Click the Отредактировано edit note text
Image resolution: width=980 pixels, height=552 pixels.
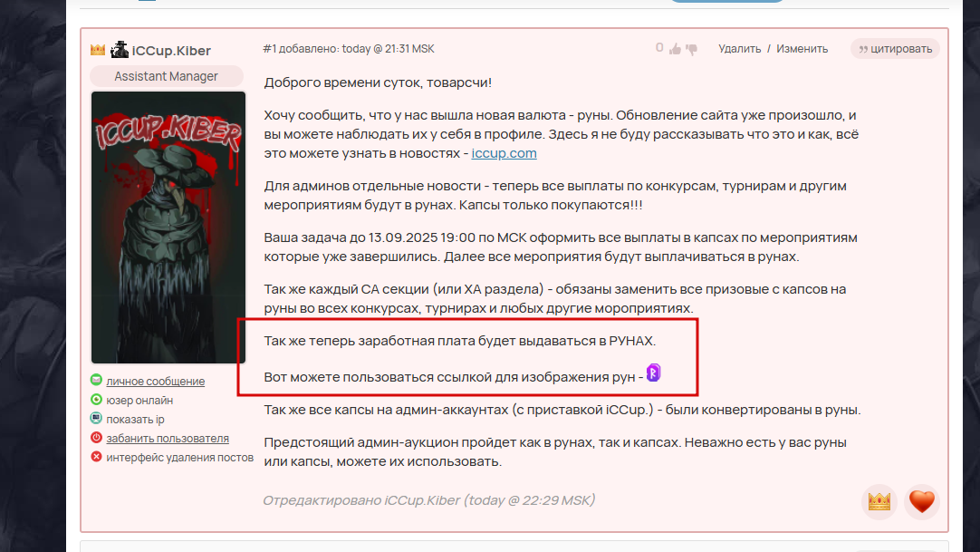pos(428,500)
